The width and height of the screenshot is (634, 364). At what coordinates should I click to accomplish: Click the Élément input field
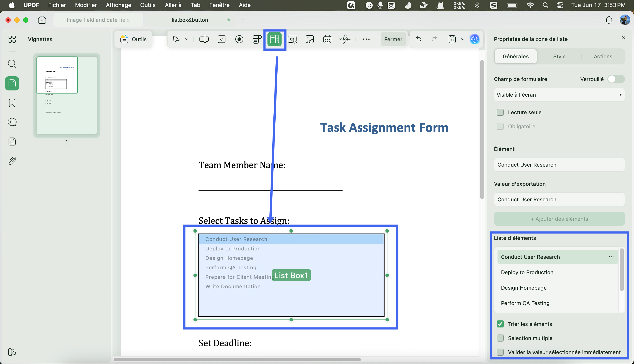(559, 165)
